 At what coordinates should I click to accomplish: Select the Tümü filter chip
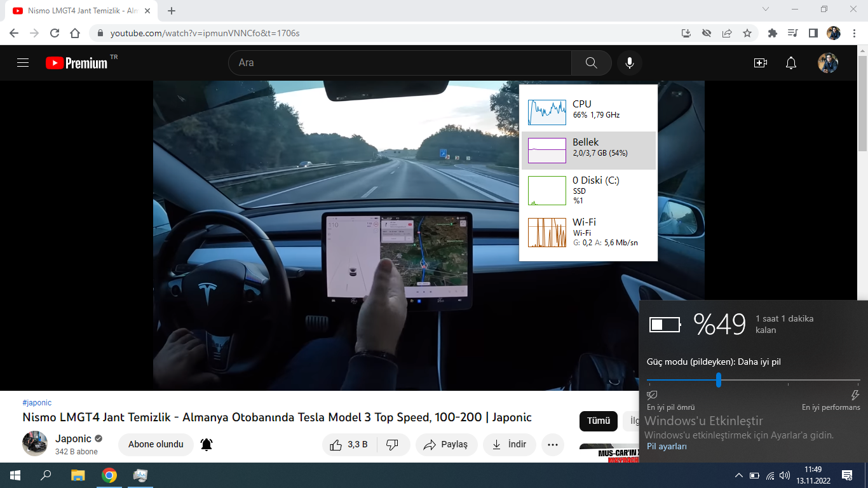pyautogui.click(x=599, y=421)
